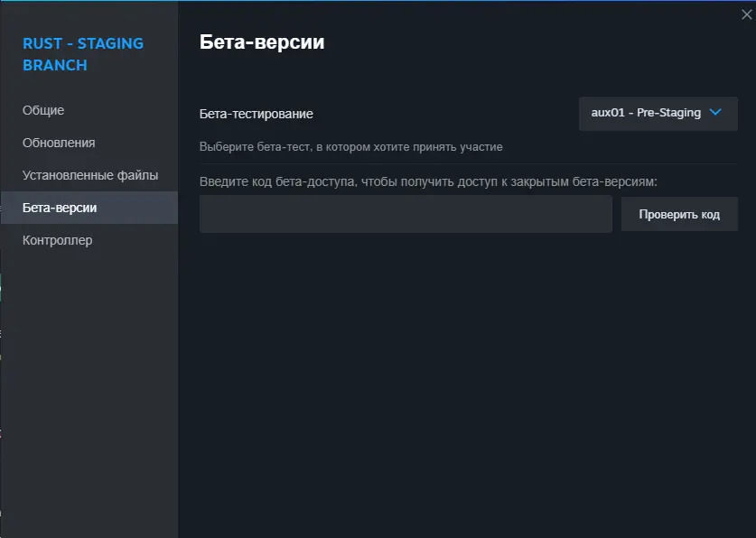This screenshot has width=756, height=538.
Task: Click the Проверить код button
Action: pyautogui.click(x=679, y=214)
